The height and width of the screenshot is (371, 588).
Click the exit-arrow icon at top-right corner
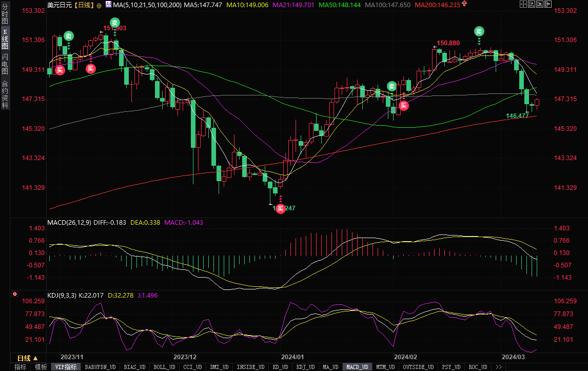(x=548, y=4)
